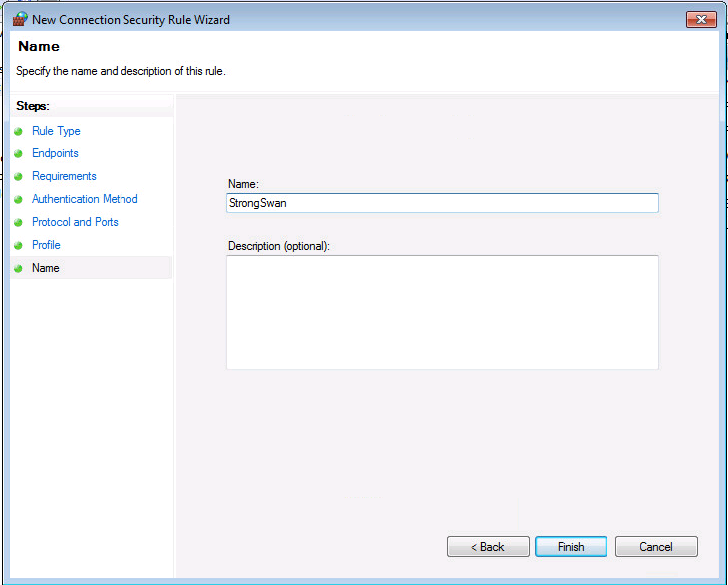Image resolution: width=728 pixels, height=585 pixels.
Task: Click green bullet beside Requirements
Action: tap(19, 176)
